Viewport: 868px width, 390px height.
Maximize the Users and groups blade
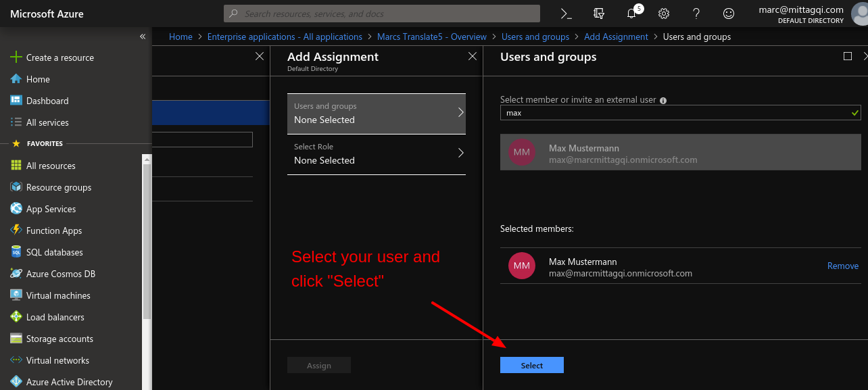(x=848, y=57)
